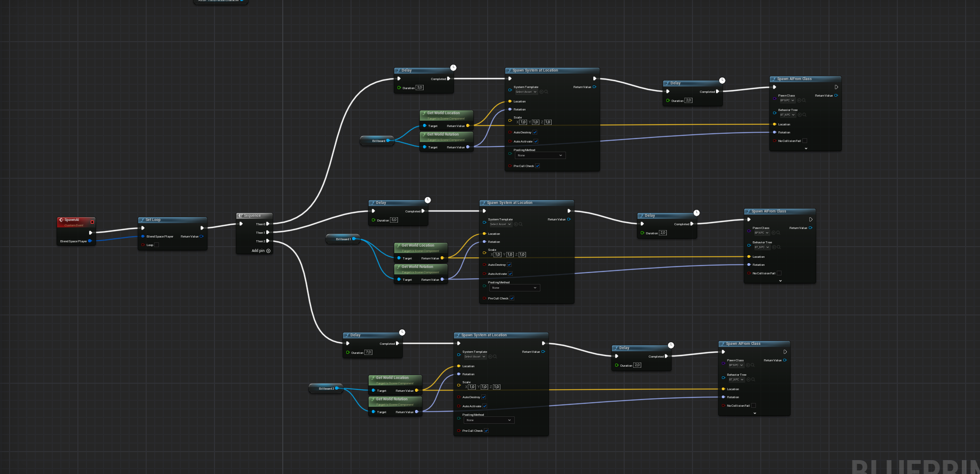Enable the Loop checkbox on Set Loop node
The height and width of the screenshot is (474, 980).
tap(156, 245)
